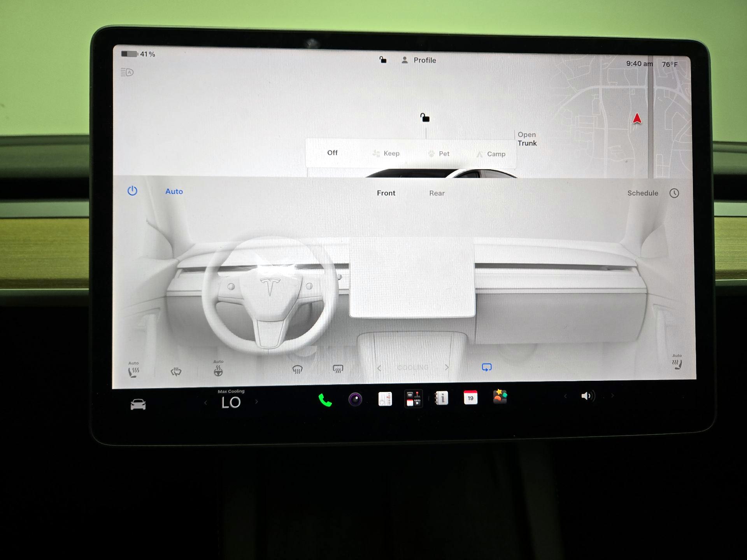
Task: Increase volume with the right arrow
Action: click(612, 395)
